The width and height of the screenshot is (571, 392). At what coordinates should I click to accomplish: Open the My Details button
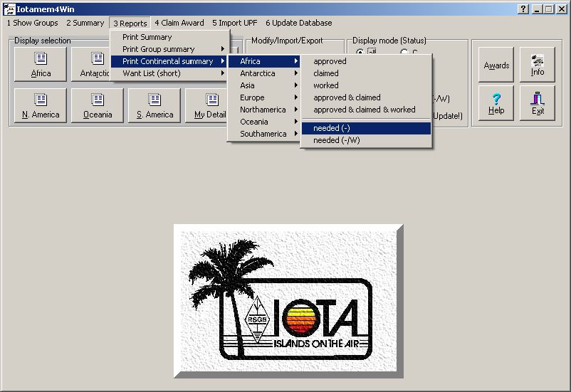206,105
